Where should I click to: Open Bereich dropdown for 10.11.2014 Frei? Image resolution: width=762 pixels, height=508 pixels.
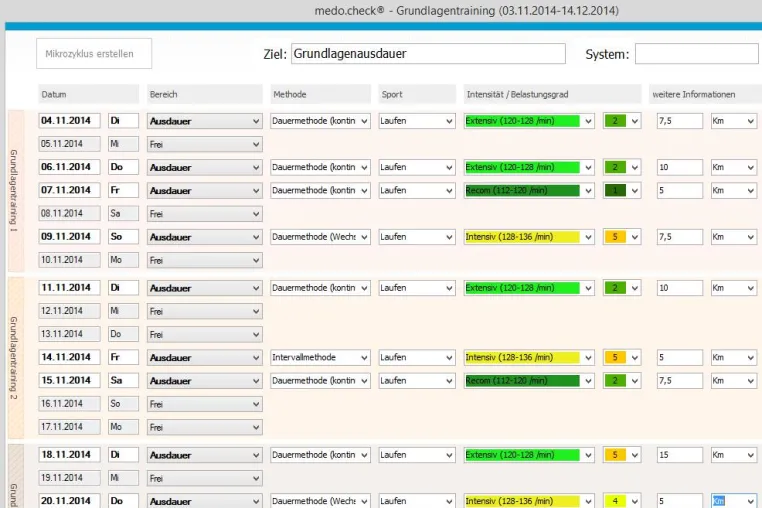[205, 261]
